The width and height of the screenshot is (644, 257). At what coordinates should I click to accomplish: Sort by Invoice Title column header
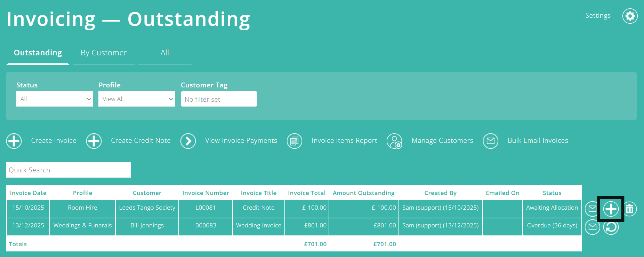tap(259, 193)
